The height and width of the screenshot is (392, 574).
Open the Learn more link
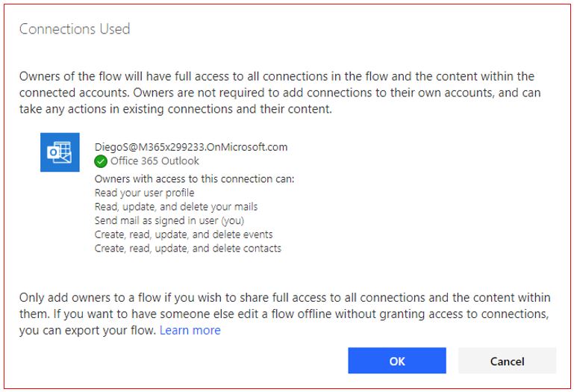click(190, 331)
